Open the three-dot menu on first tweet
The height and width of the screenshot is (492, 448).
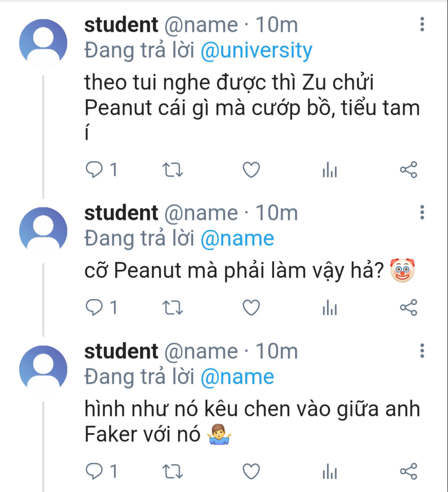[x=422, y=24]
